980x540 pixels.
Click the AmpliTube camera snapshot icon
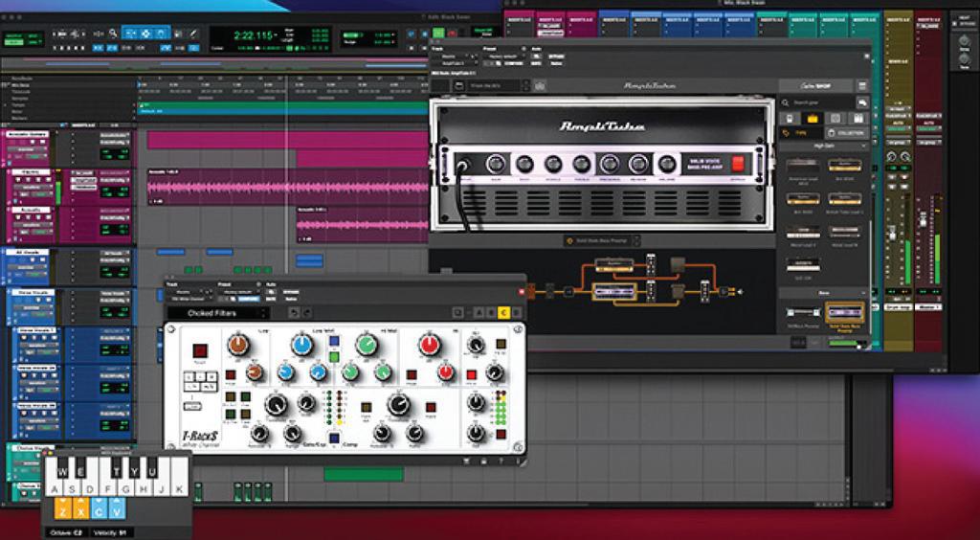point(540,85)
